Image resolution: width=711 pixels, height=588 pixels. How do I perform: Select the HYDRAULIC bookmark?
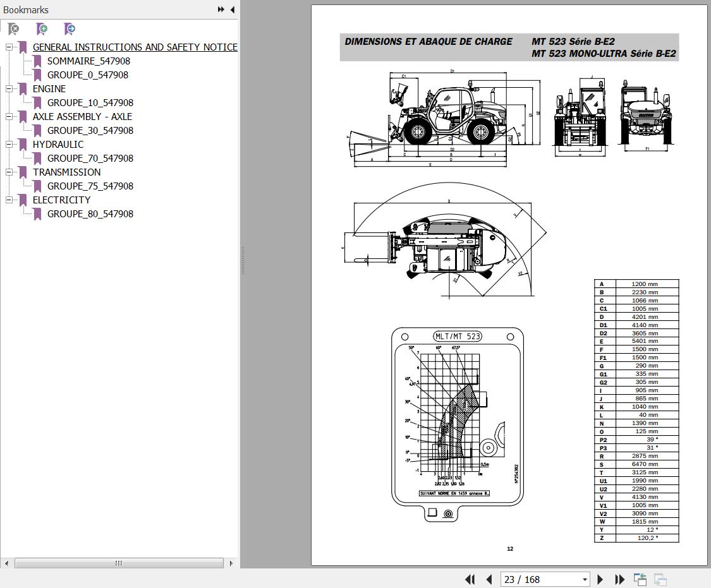(58, 144)
